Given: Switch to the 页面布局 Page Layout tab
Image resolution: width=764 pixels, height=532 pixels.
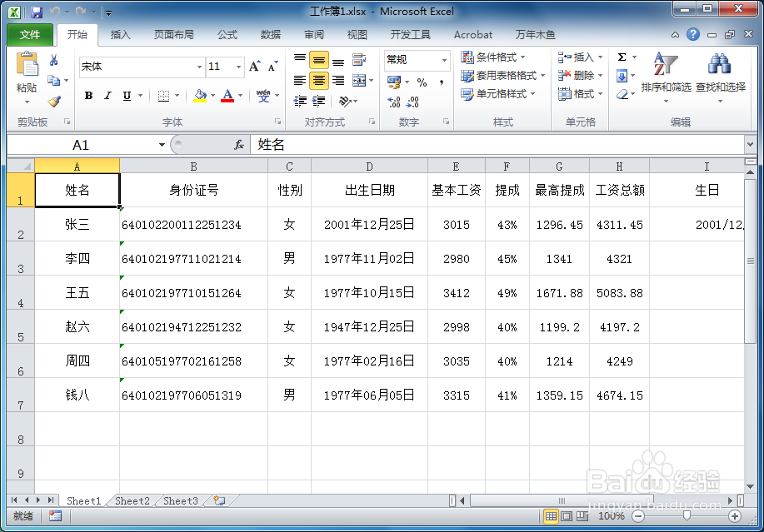Looking at the screenshot, I should pyautogui.click(x=173, y=35).
